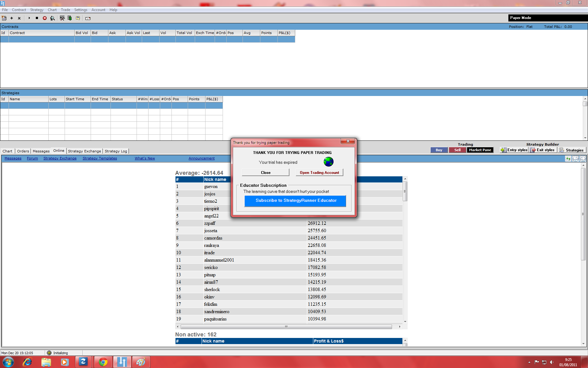Click the magnifier search icon in toolbar

point(53,18)
